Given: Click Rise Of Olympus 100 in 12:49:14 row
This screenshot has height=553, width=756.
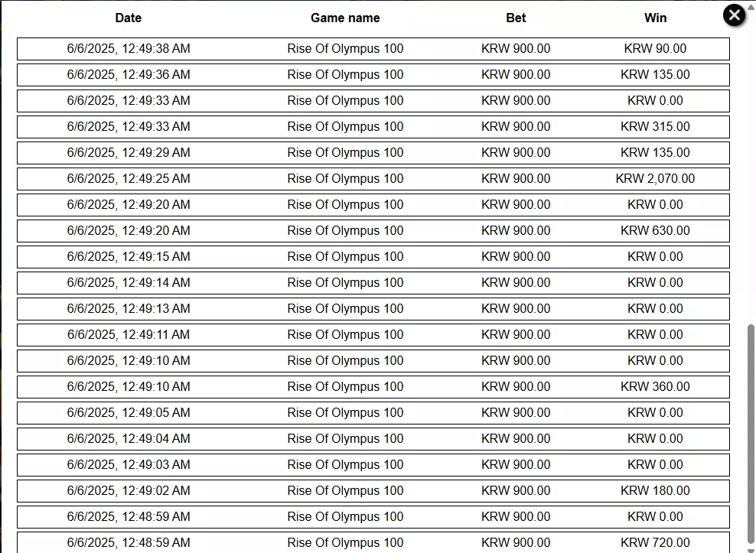Looking at the screenshot, I should pyautogui.click(x=345, y=283).
